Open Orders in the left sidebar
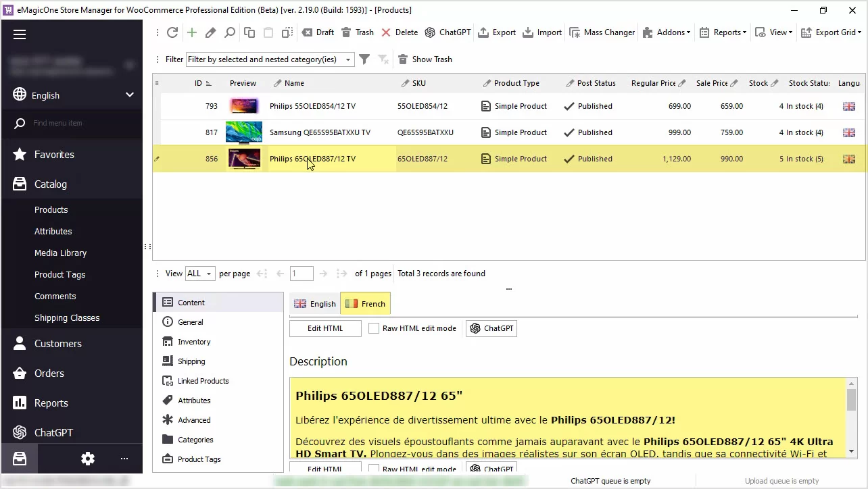 tap(49, 374)
